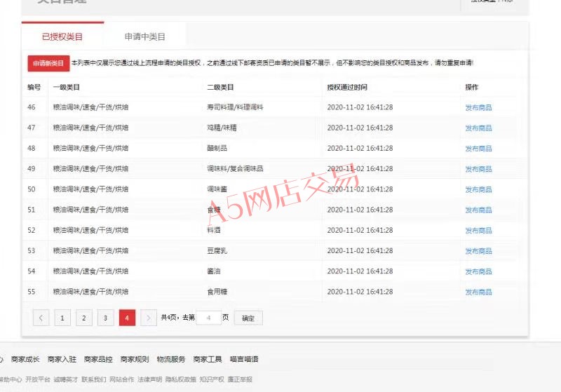The width and height of the screenshot is (561, 392).
Task: Click 发布商品 for 酱油 row
Action: point(478,271)
